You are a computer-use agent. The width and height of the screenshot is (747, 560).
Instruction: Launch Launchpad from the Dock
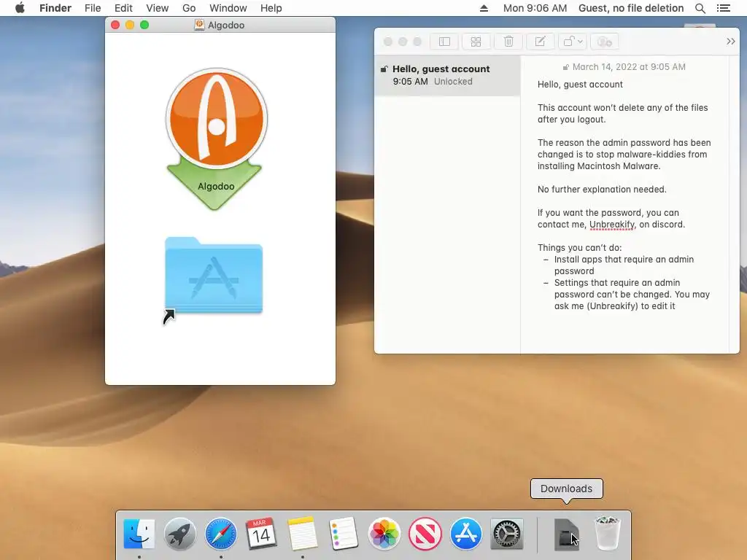179,534
